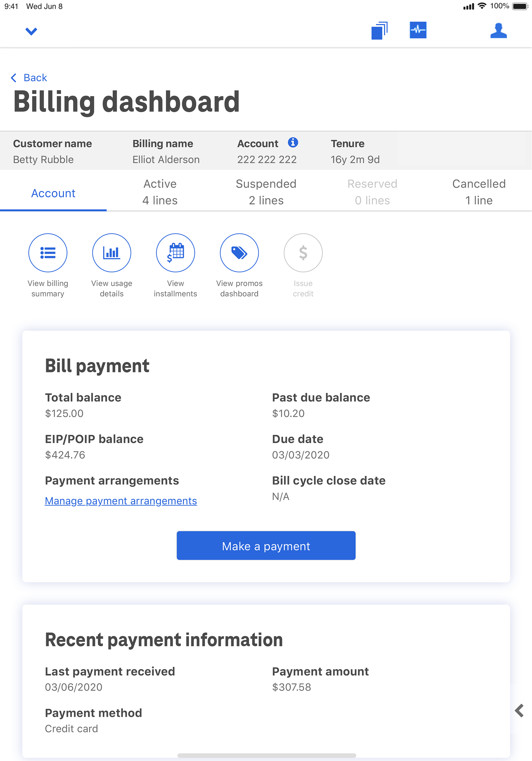Open View installments calendar icon
Image resolution: width=532 pixels, height=761 pixels.
click(175, 253)
